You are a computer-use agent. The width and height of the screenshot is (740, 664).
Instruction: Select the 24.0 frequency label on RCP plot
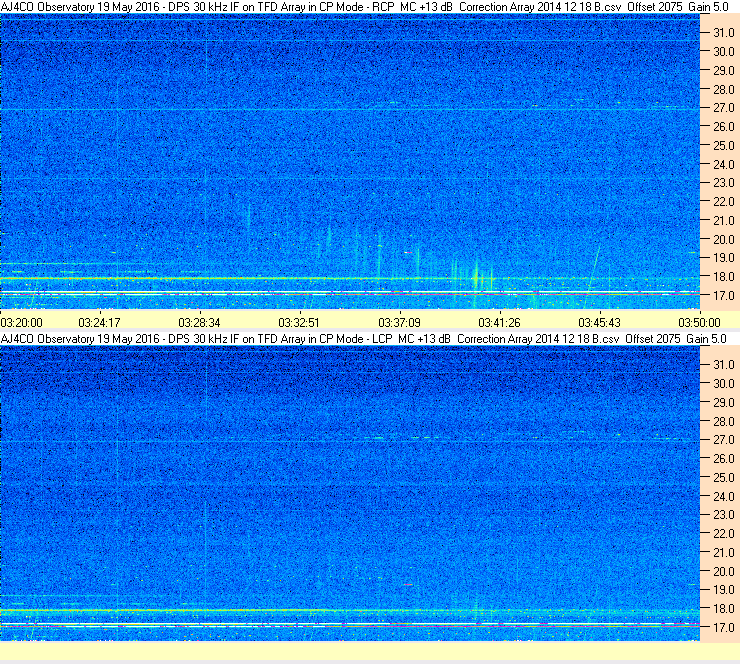click(723, 165)
